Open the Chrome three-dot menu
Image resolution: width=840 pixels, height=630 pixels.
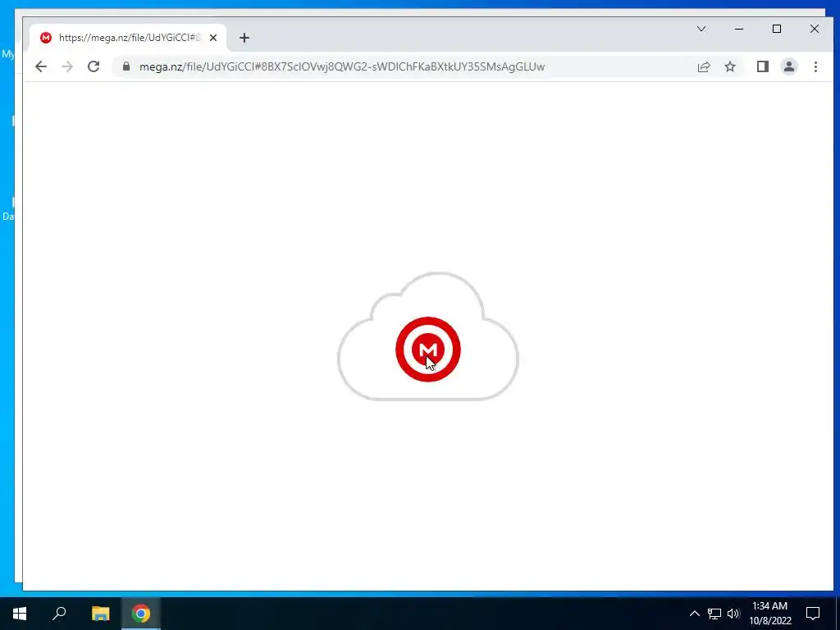[815, 66]
